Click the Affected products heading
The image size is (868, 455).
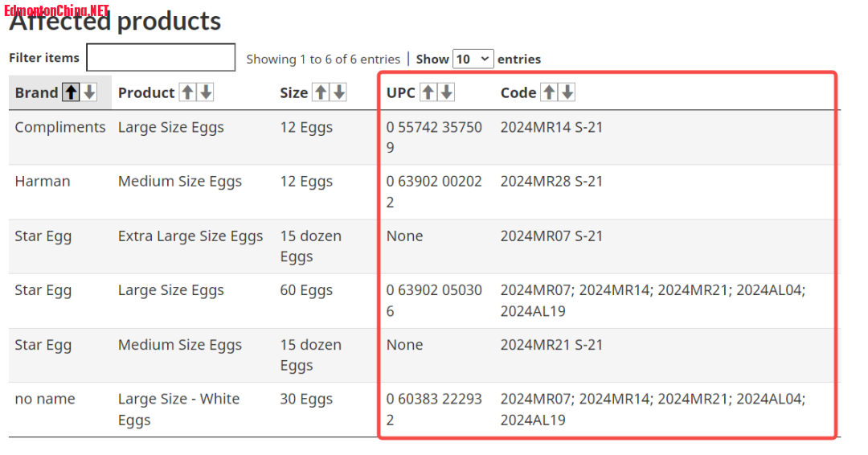click(x=115, y=21)
